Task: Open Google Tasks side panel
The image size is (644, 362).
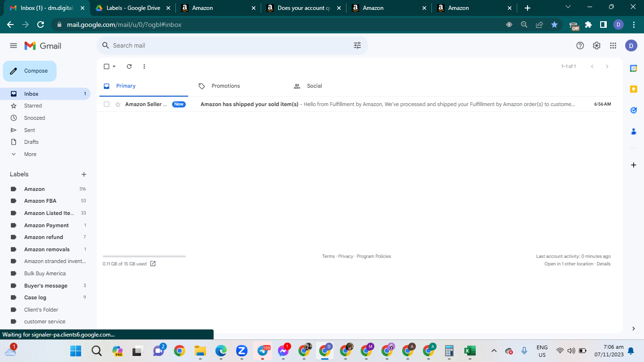Action: [x=634, y=110]
